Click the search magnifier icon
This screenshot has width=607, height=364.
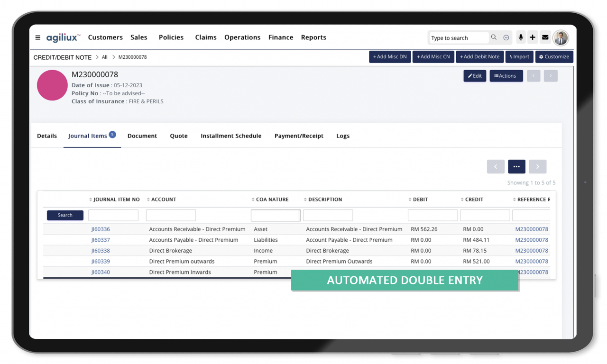coord(494,37)
